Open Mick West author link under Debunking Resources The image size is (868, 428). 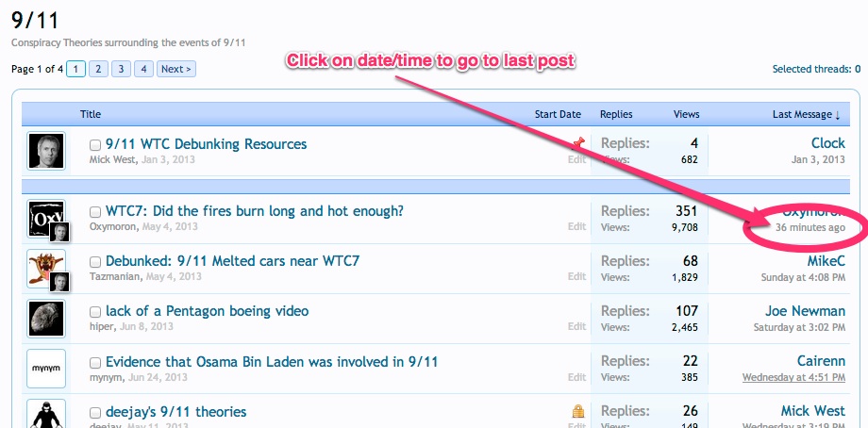pyautogui.click(x=112, y=159)
